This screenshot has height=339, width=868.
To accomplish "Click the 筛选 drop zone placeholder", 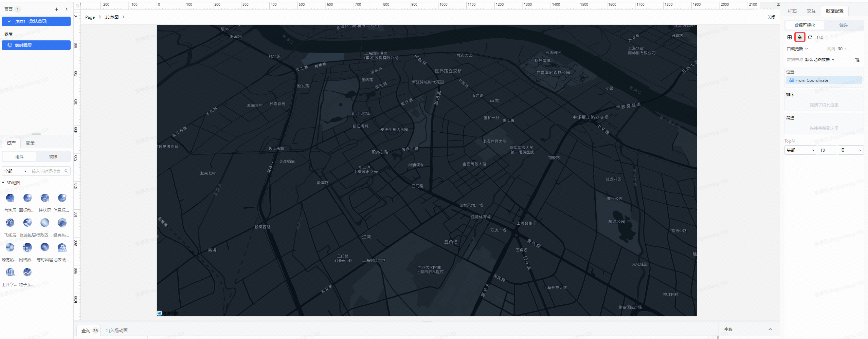I will pos(824,128).
